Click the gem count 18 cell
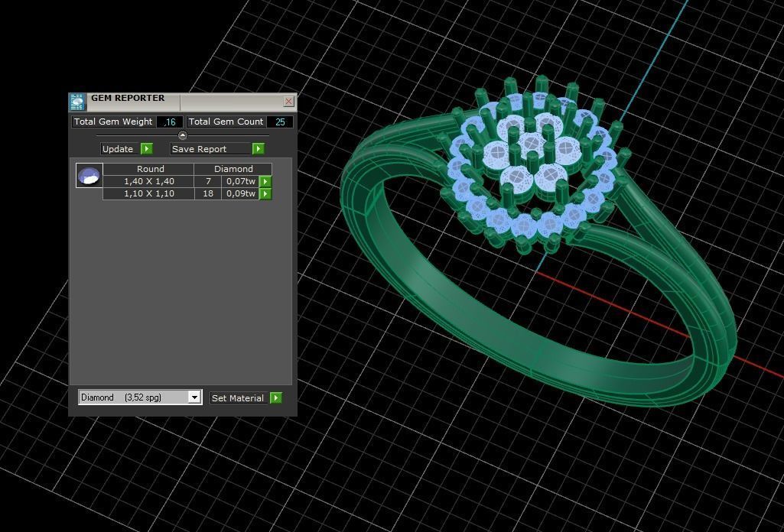The height and width of the screenshot is (532, 784). [208, 194]
